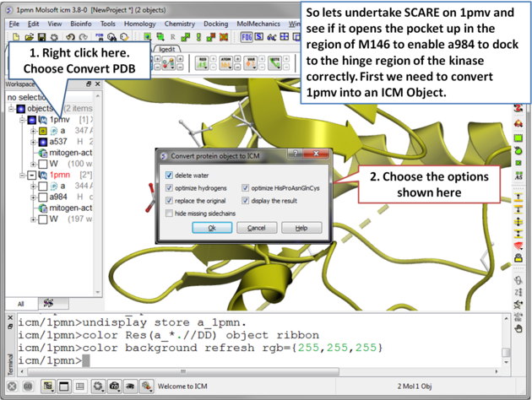Viewport: 532px width, 400px height.
Task: Click the icm/1pmn command prompt input
Action: tap(253, 360)
